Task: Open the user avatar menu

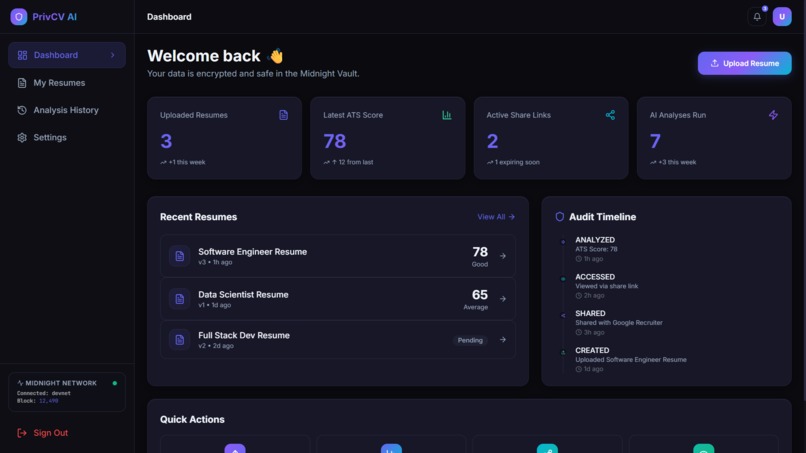Action: 782,17
